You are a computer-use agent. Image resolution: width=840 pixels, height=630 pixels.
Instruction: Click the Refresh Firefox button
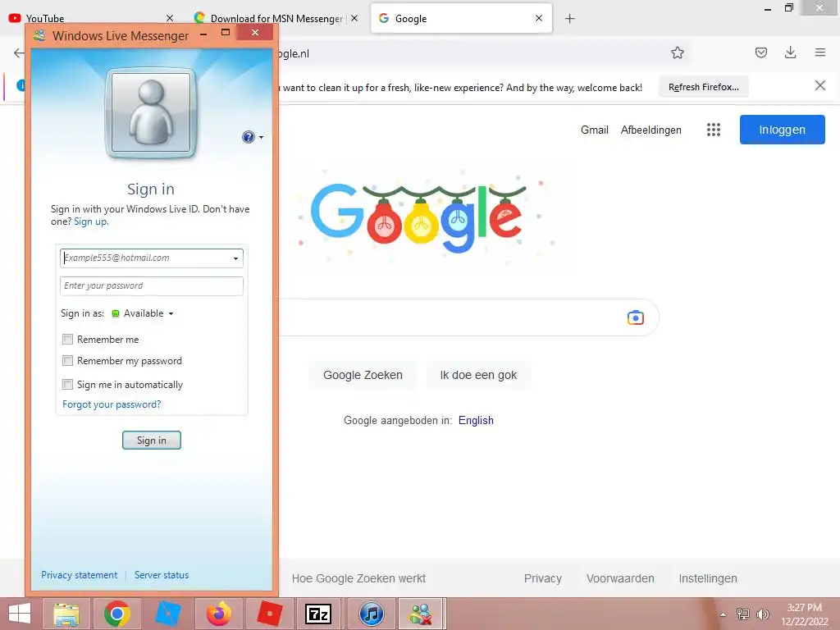coord(703,87)
